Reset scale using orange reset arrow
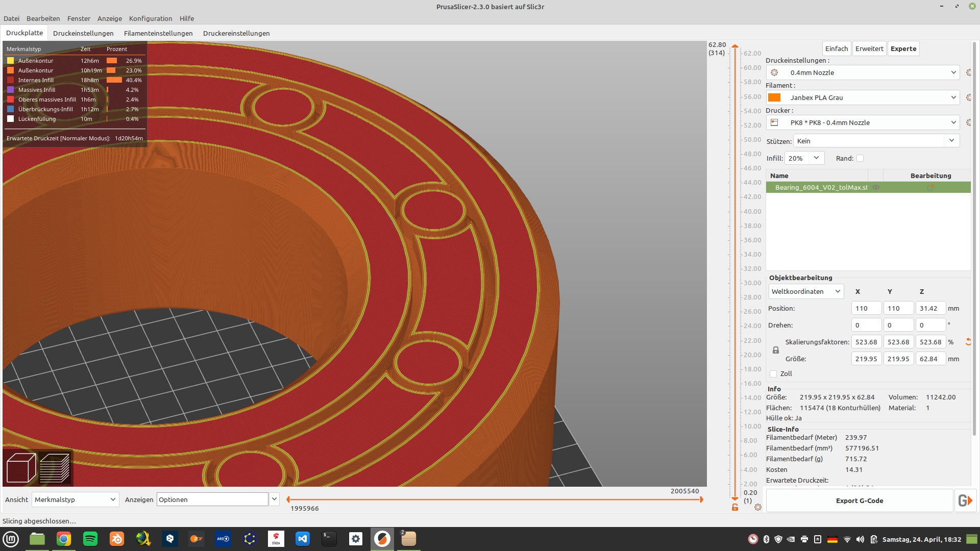Viewport: 980px width, 551px height. [x=968, y=342]
